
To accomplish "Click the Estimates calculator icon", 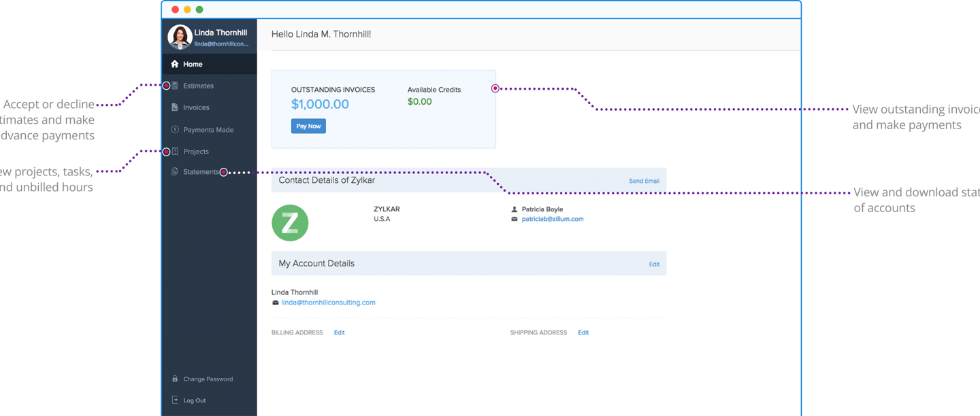I will (175, 86).
